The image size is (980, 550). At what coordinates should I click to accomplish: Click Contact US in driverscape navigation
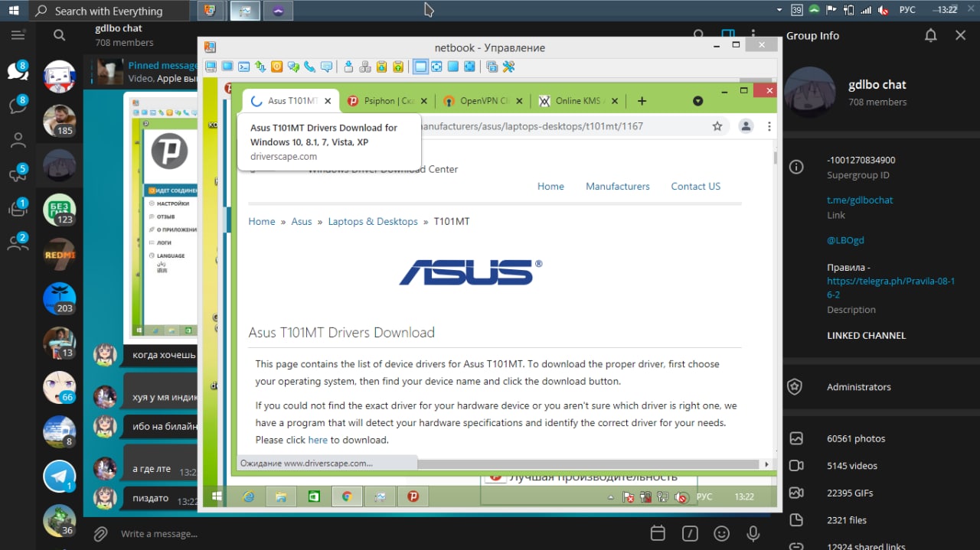(x=695, y=186)
